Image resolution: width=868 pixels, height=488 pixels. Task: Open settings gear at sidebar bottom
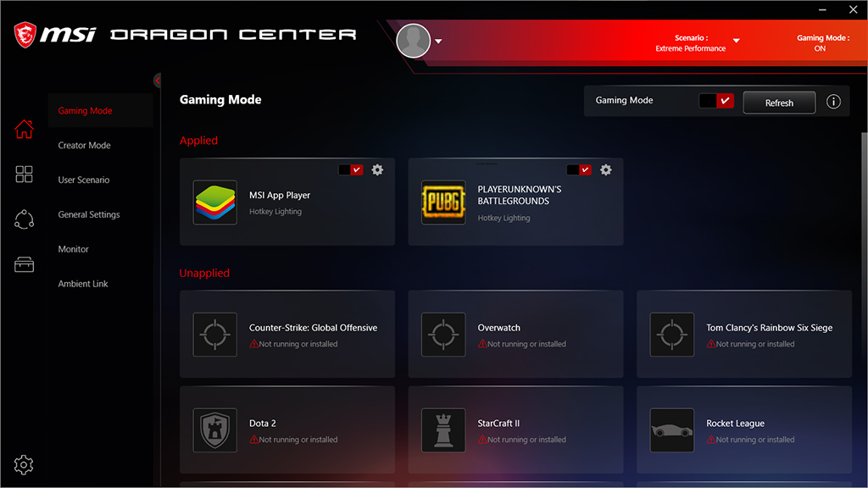pos(24,465)
